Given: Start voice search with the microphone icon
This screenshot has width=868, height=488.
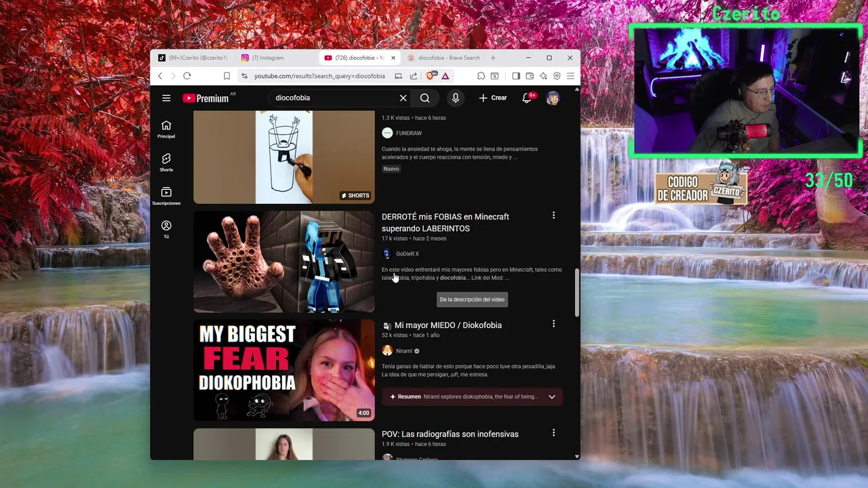Looking at the screenshot, I should 456,98.
